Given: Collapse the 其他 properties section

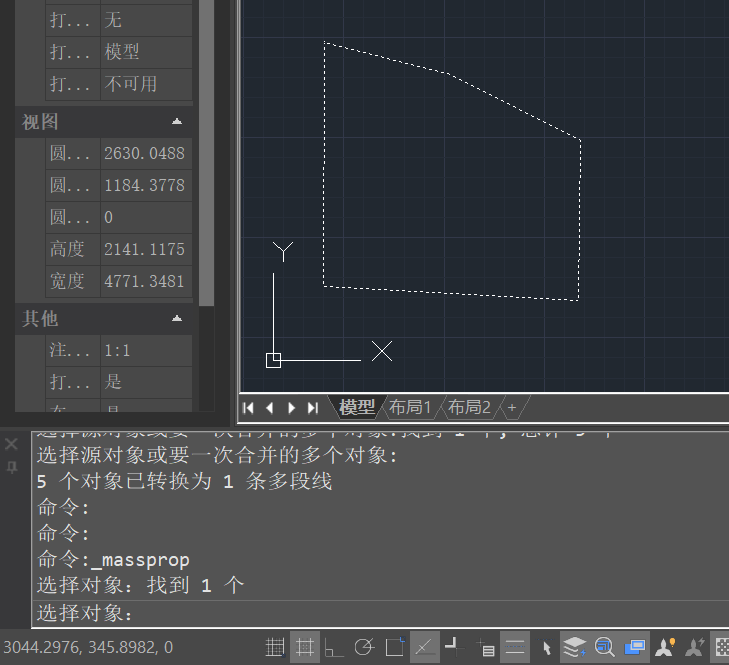Looking at the screenshot, I should coord(177,318).
